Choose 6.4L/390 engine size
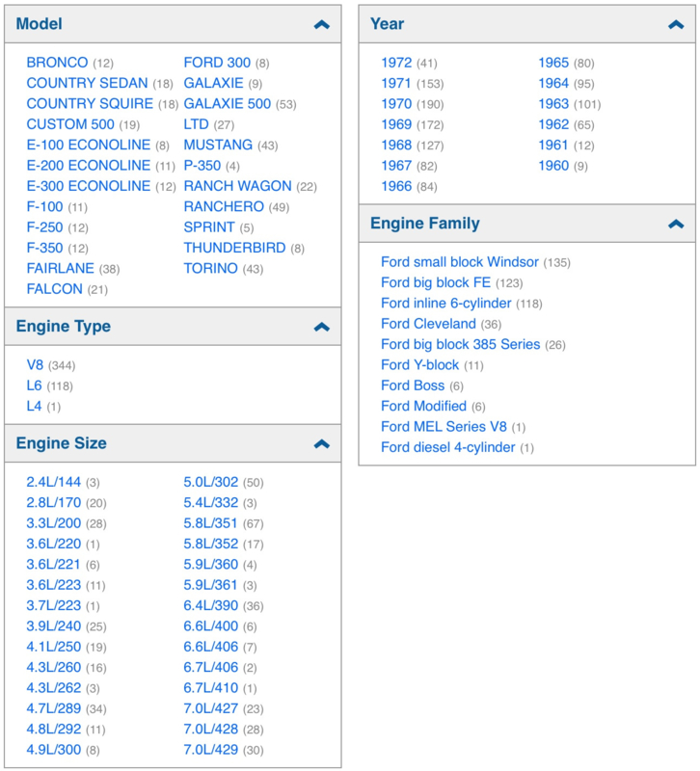700x771 pixels. click(211, 606)
